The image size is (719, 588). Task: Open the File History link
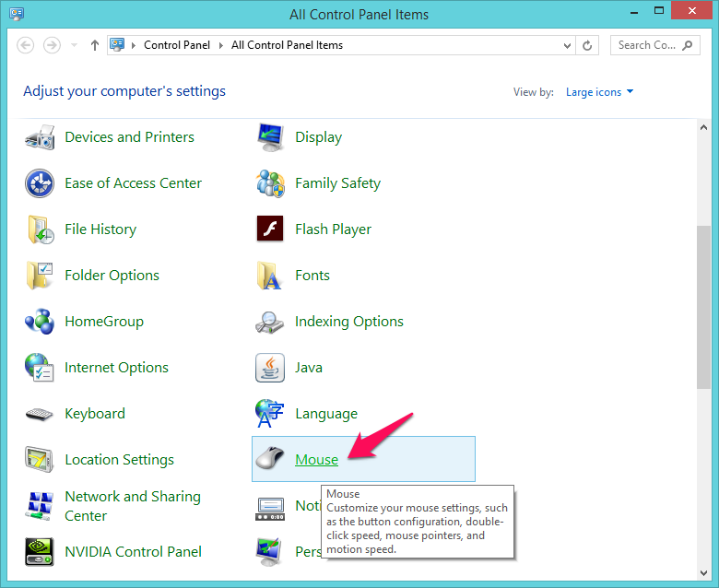click(100, 229)
